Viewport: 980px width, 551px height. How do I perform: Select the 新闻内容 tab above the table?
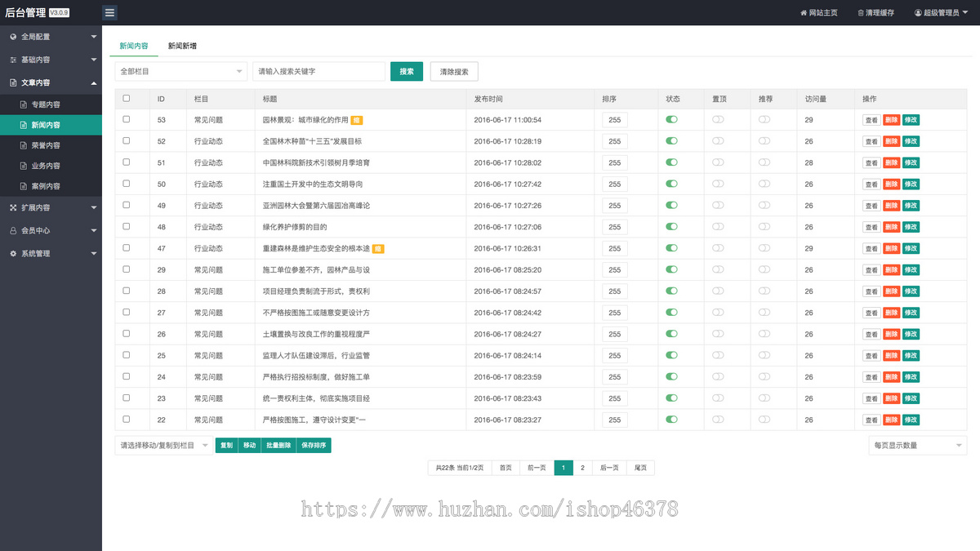coord(134,46)
